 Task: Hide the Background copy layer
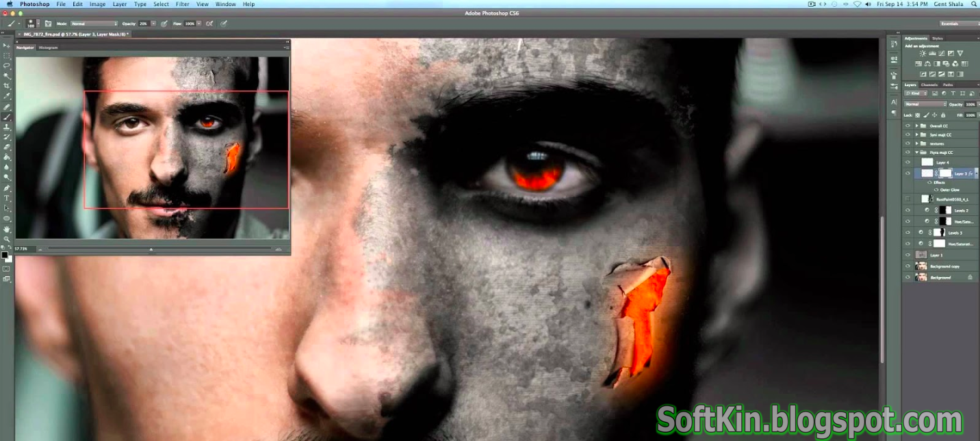pos(906,267)
